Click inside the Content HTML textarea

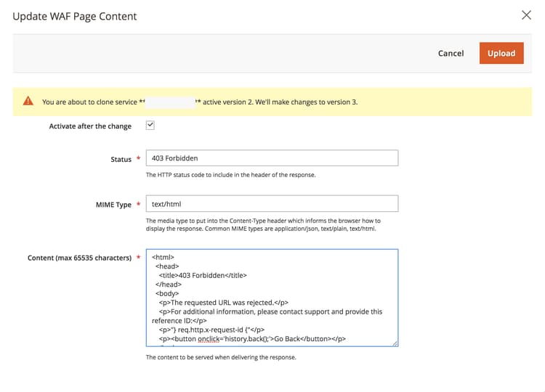point(272,298)
